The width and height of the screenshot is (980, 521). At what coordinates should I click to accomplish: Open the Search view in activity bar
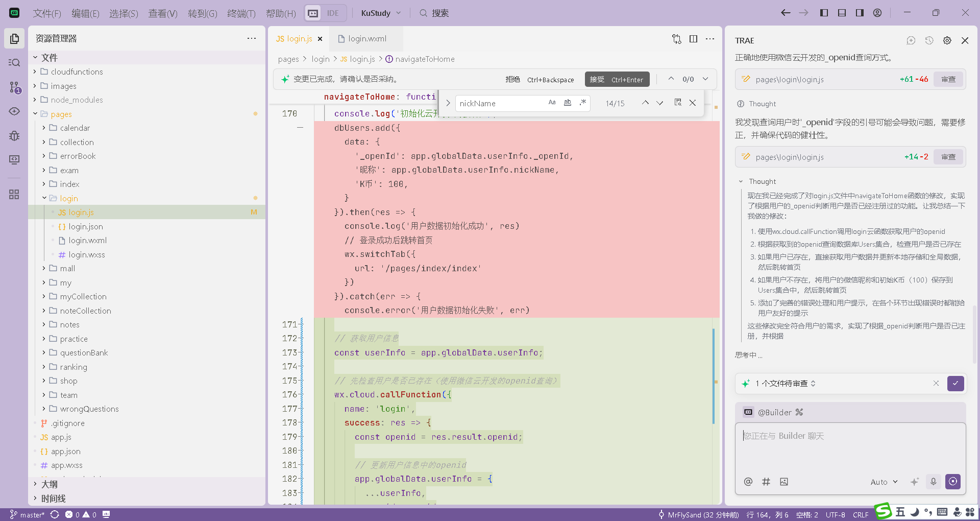point(14,62)
